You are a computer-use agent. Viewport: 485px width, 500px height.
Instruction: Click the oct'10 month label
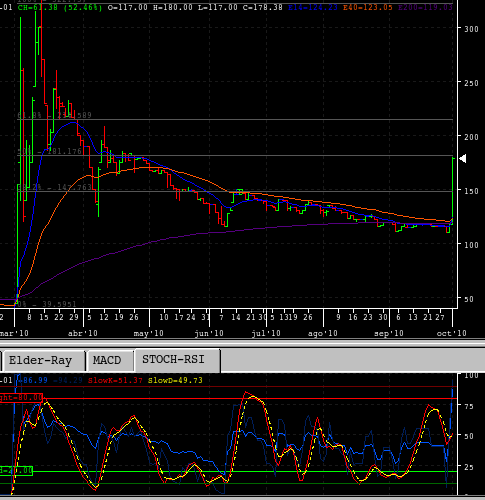(452, 333)
